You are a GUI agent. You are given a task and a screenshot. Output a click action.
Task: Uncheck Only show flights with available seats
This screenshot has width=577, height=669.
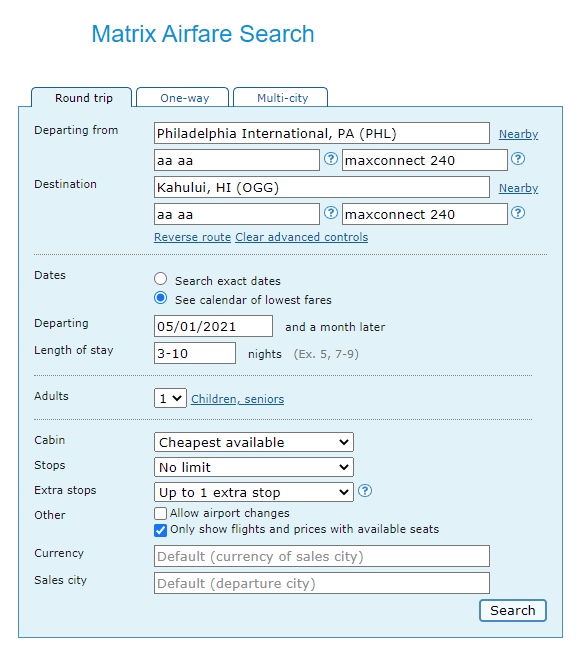click(160, 530)
